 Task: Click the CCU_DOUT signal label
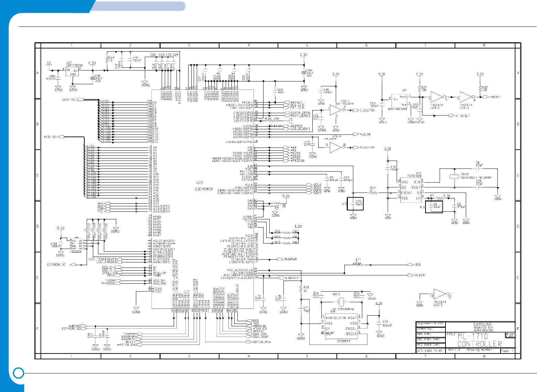pos(260,337)
